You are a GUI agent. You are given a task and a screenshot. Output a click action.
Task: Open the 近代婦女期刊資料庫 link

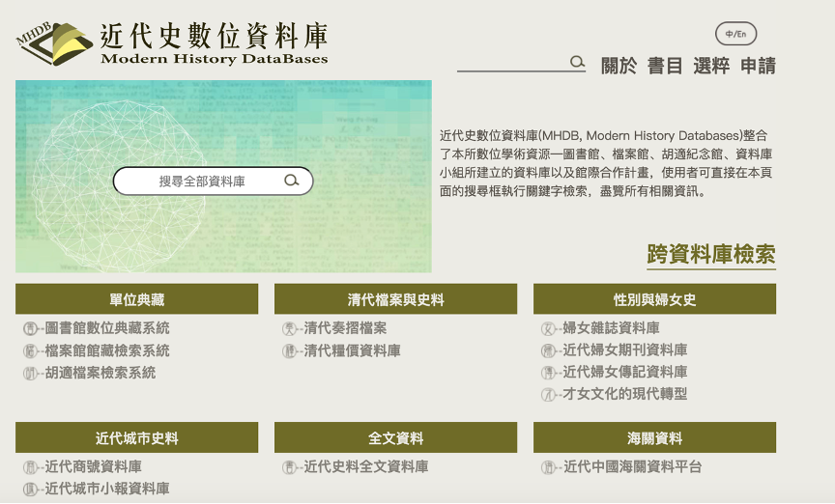tap(624, 350)
